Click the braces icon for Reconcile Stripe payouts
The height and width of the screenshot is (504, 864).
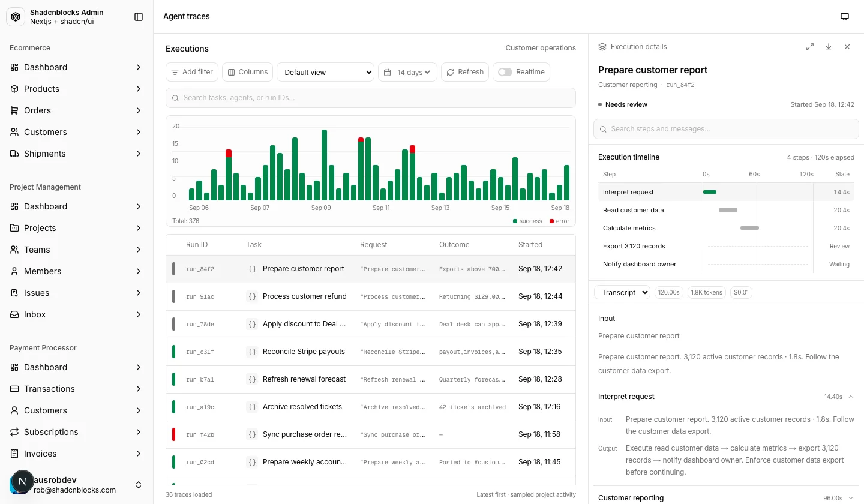(x=252, y=352)
